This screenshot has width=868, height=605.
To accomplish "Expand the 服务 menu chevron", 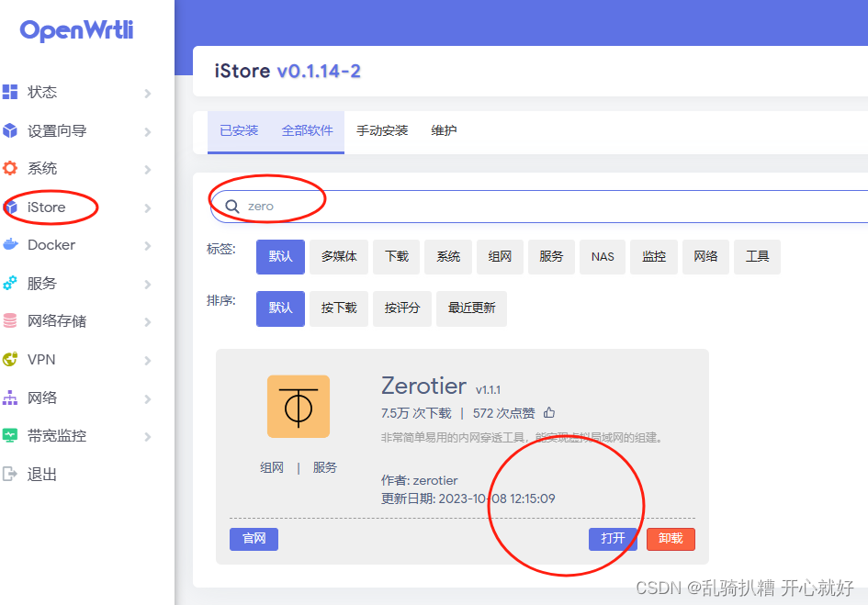I will [148, 285].
